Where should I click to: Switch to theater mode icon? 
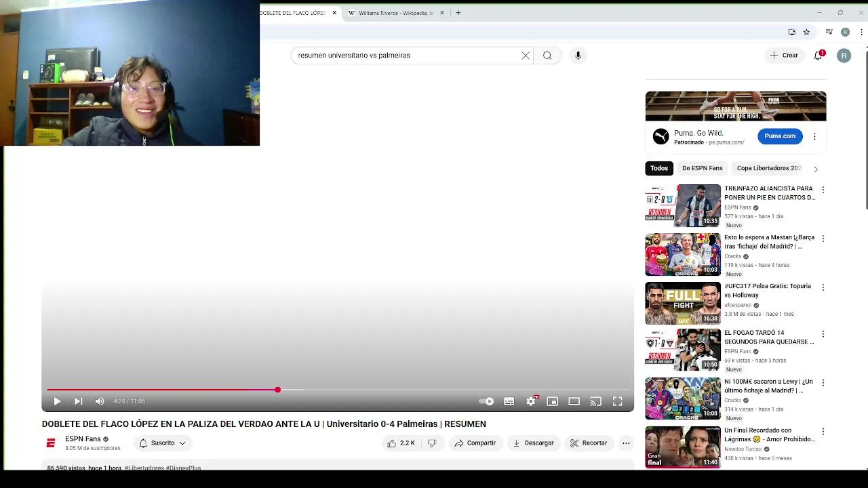(574, 401)
